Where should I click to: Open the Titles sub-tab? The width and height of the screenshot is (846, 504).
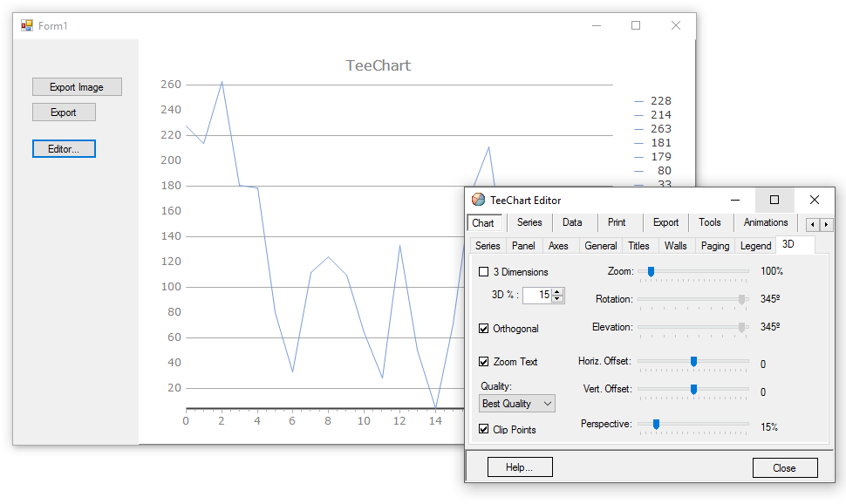638,246
